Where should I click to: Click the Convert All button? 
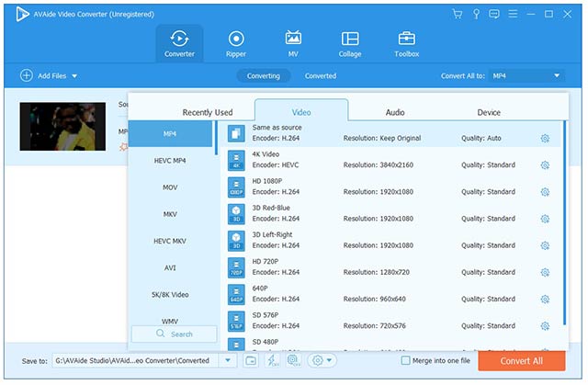[x=521, y=360]
